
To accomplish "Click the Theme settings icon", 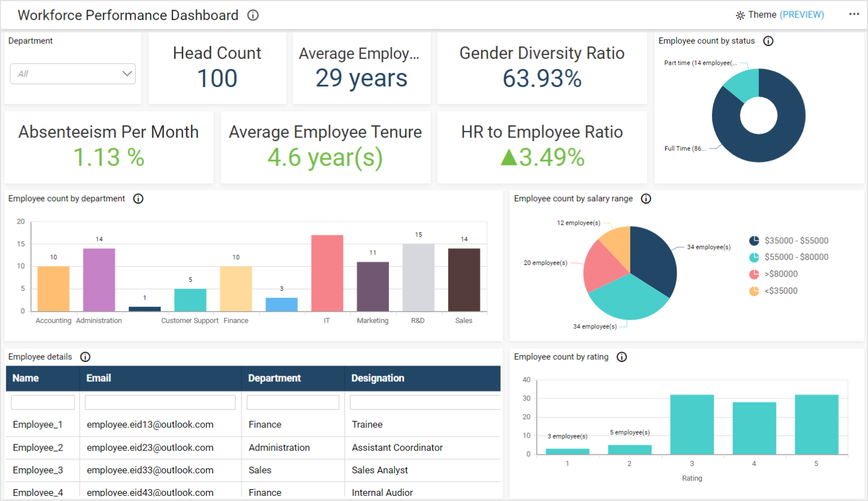I will click(740, 15).
